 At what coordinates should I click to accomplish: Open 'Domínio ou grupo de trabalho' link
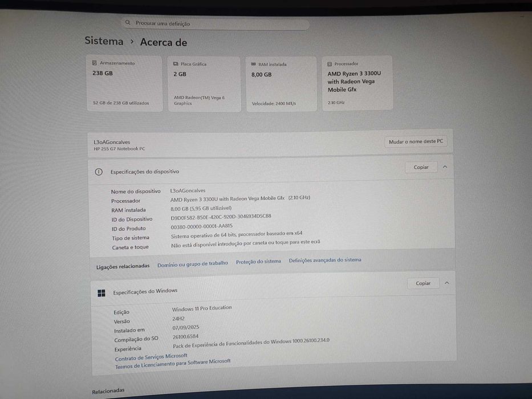tap(192, 263)
